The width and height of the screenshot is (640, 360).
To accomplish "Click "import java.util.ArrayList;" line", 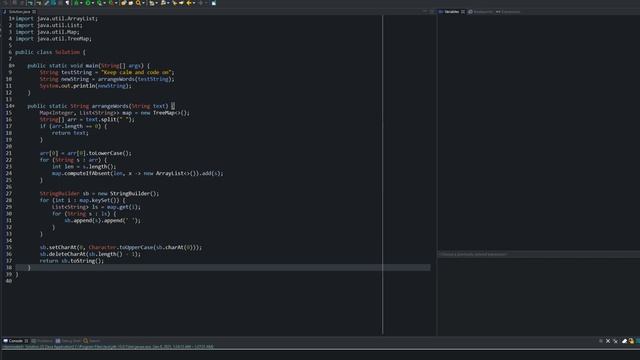I will [x=57, y=18].
